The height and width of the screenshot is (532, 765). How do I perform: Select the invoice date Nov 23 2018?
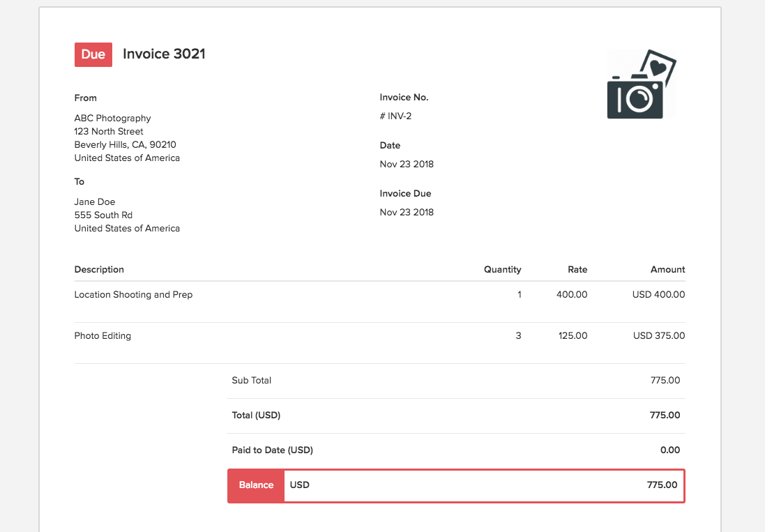coord(407,164)
